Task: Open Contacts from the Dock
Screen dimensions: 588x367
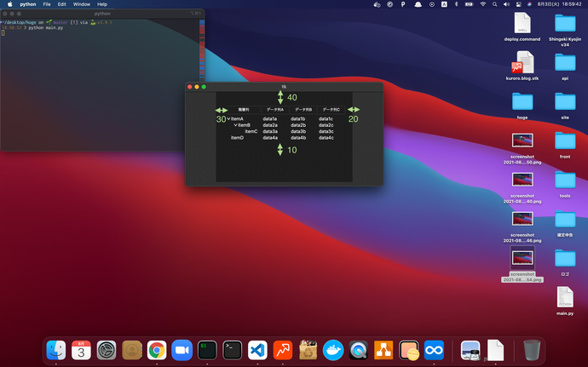Action: (131, 350)
